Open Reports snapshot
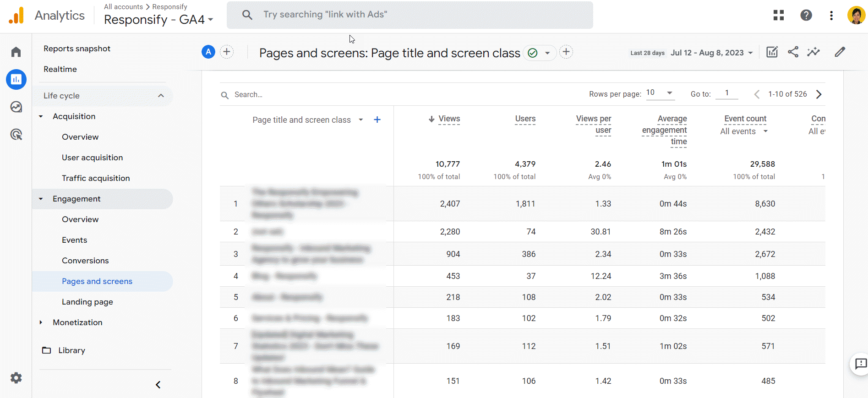The width and height of the screenshot is (868, 398). point(77,49)
